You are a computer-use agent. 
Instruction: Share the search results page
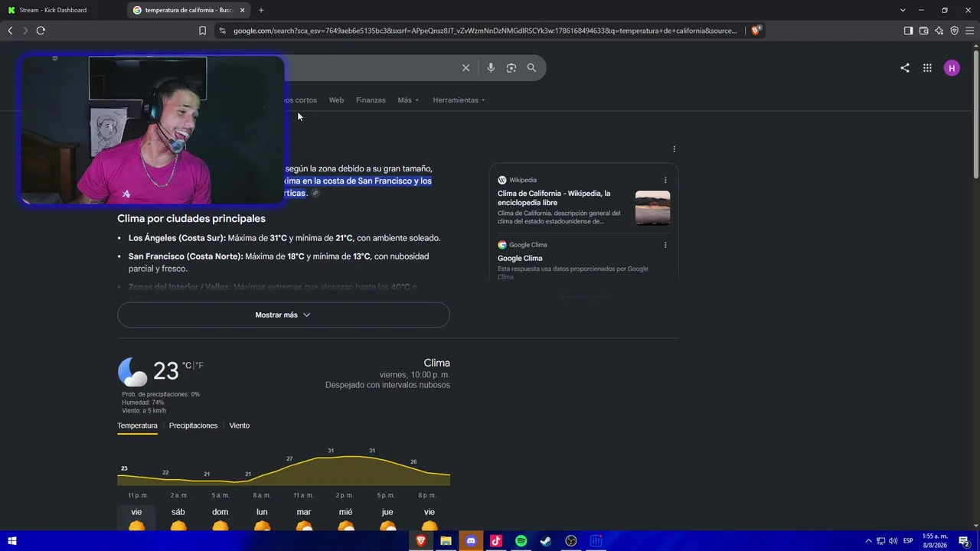pyautogui.click(x=905, y=68)
